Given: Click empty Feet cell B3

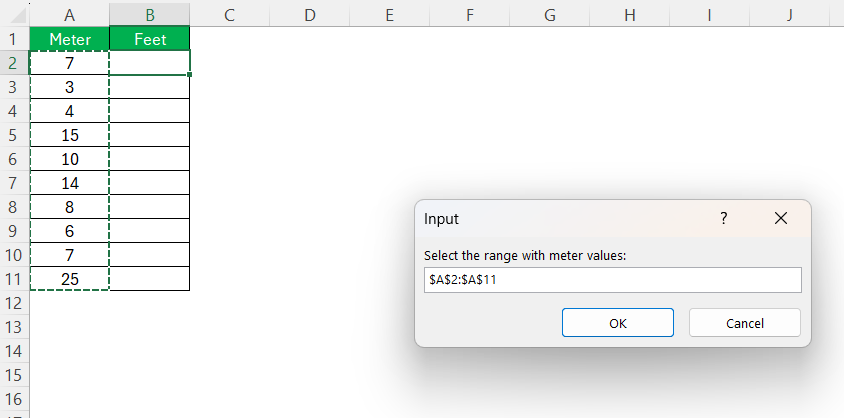Looking at the screenshot, I should point(150,87).
